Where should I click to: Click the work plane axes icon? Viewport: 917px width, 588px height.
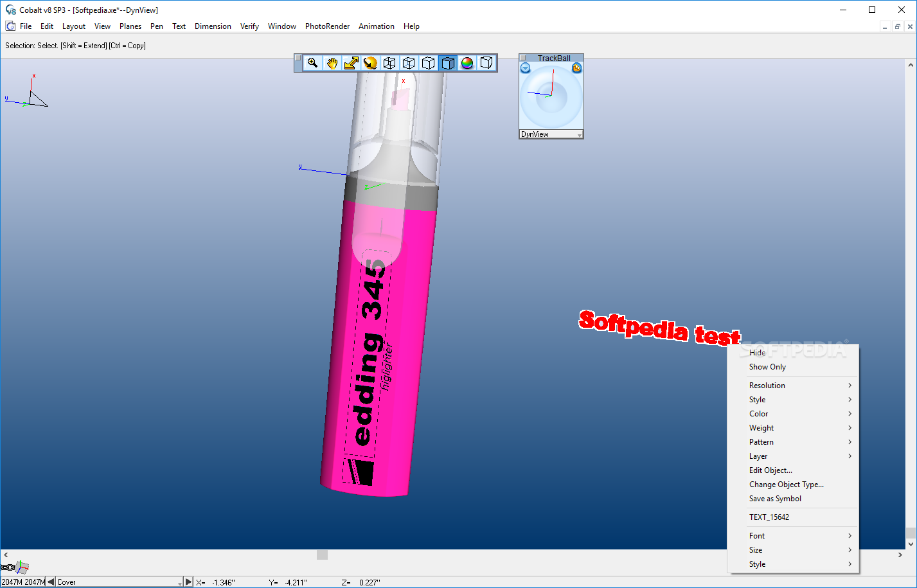[x=22, y=567]
